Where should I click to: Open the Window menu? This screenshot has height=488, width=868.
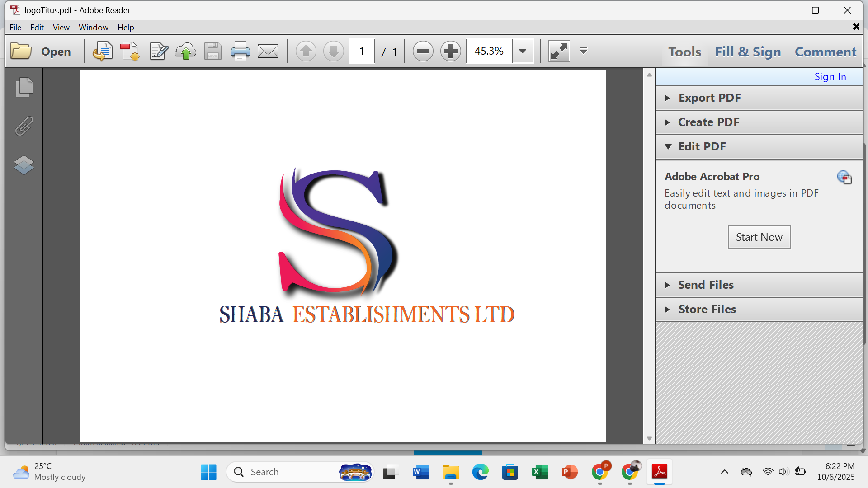pos(93,28)
